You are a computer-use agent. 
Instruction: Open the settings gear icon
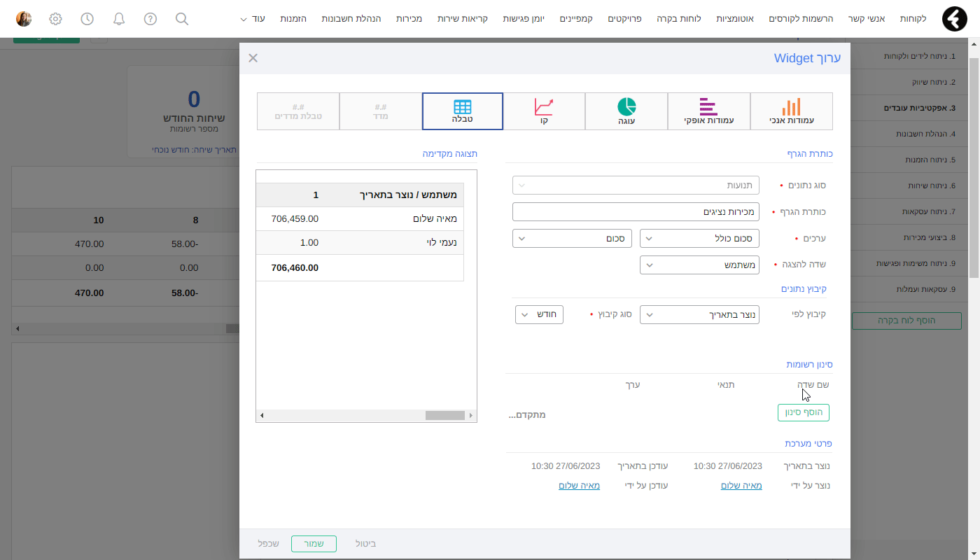click(x=56, y=19)
